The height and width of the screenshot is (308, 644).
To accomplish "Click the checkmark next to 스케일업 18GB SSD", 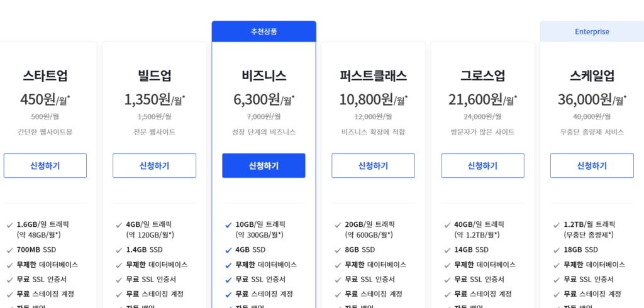I will pos(557,250).
